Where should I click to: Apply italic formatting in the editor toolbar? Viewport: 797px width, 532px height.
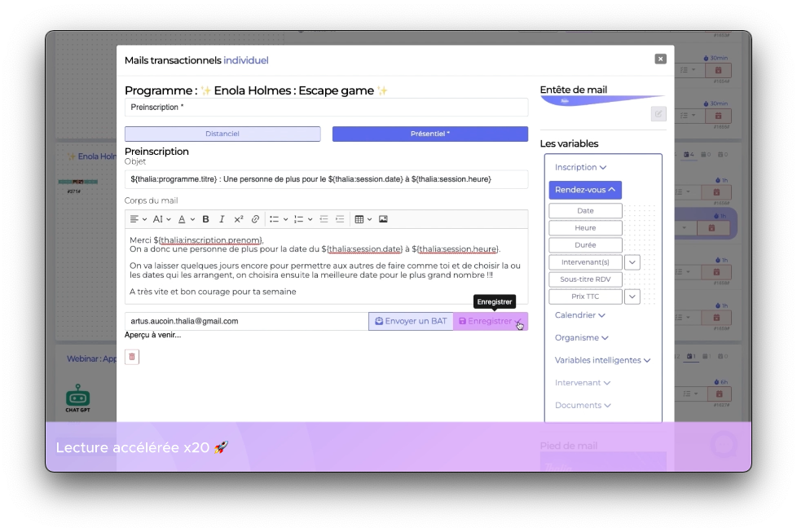(222, 219)
